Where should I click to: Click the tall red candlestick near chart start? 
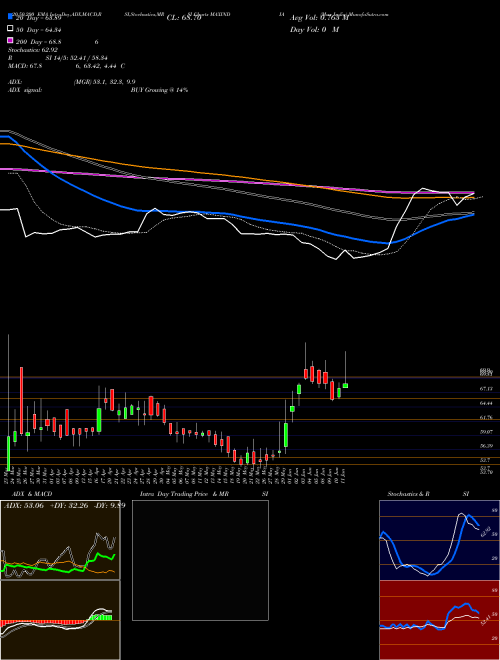(21, 400)
